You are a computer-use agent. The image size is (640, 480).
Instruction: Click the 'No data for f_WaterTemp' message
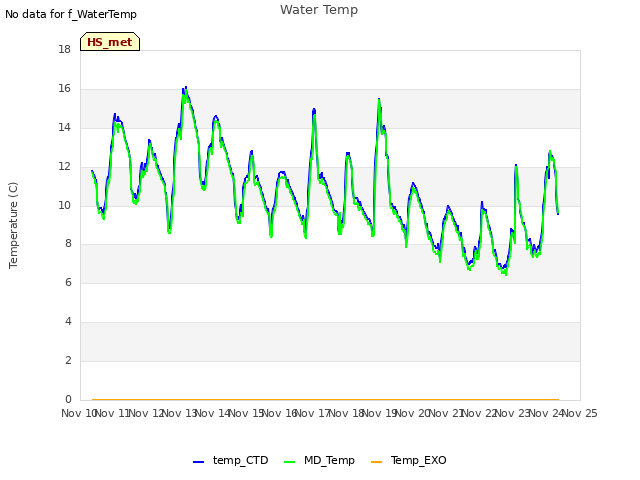(x=71, y=14)
